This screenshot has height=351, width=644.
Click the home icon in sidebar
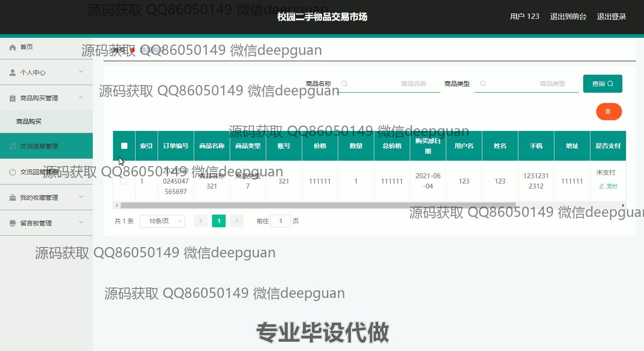[x=13, y=47]
